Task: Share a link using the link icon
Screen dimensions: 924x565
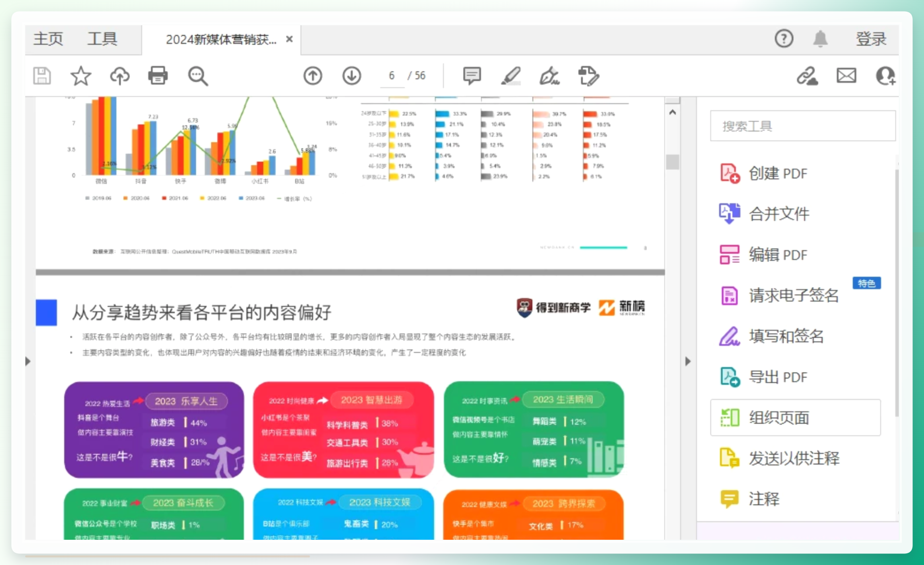Action: 808,76
